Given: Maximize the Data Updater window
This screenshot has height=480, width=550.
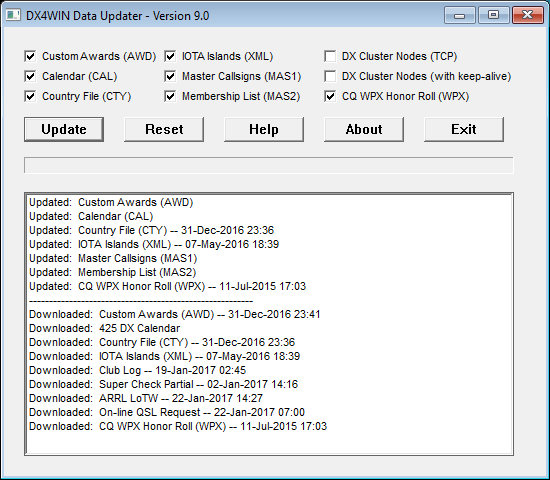Looking at the screenshot, I should coord(493,15).
